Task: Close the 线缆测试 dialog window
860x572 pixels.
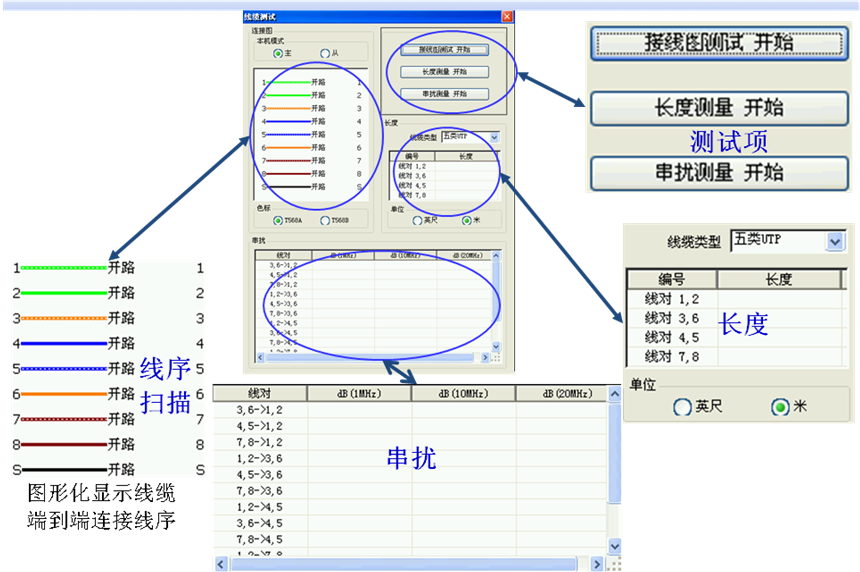Action: tap(507, 17)
